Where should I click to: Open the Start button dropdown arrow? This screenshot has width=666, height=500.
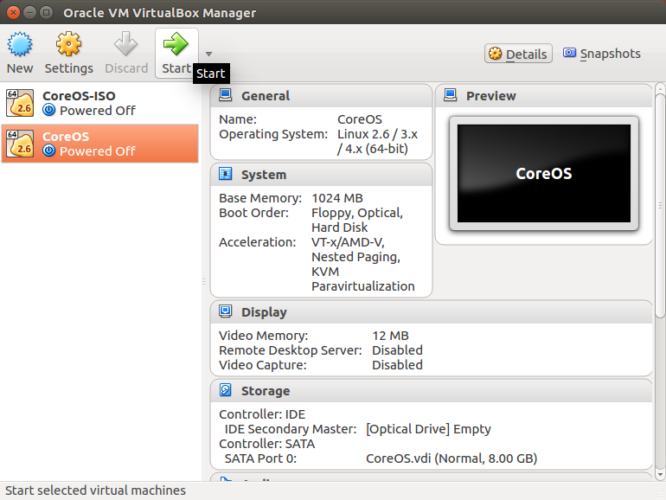pos(209,54)
